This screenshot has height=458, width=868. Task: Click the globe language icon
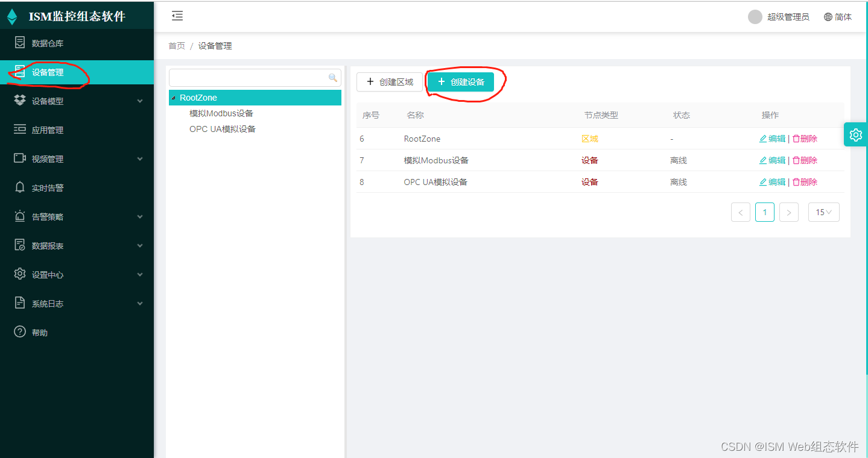(828, 17)
